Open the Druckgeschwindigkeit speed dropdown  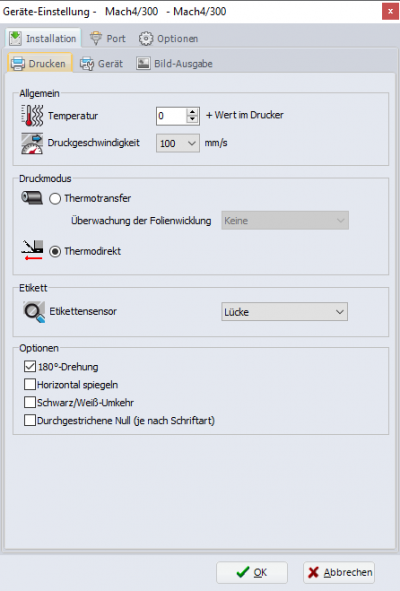[x=178, y=143]
